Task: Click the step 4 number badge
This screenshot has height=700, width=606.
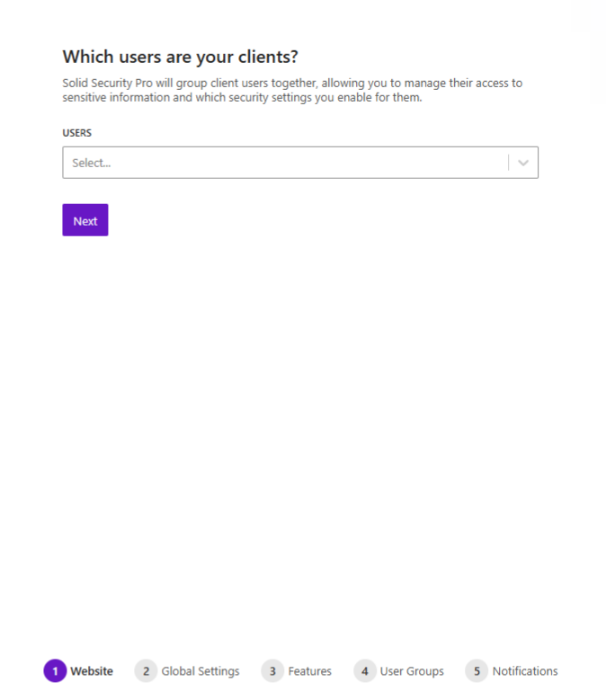Action: point(364,671)
